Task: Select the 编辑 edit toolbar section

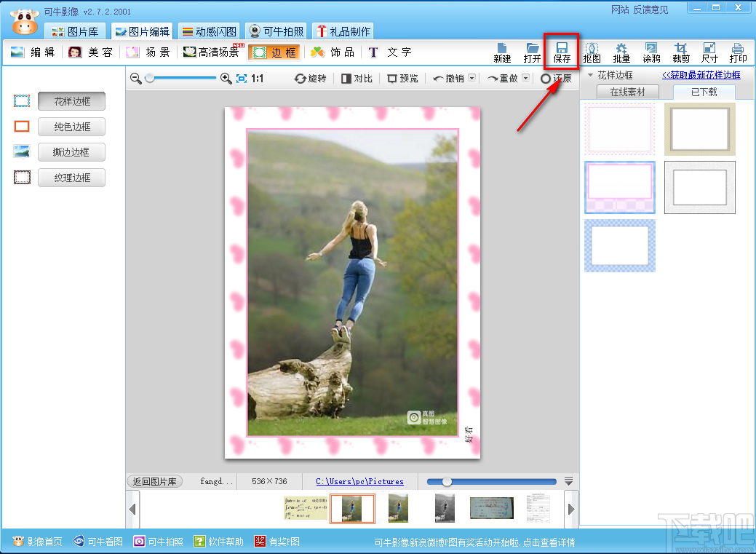Action: [x=33, y=52]
